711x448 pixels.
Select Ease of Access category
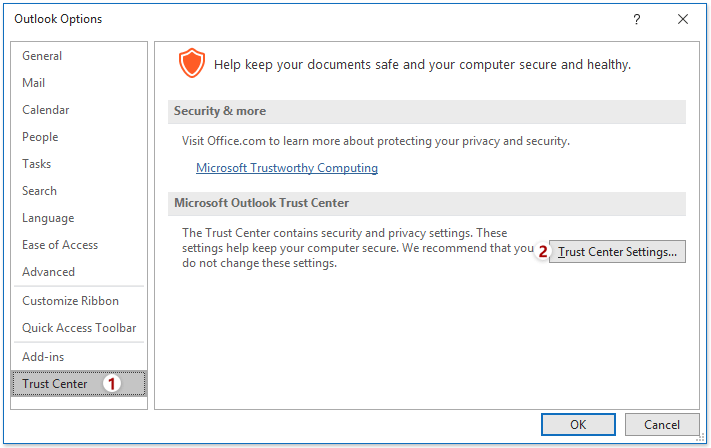point(60,245)
